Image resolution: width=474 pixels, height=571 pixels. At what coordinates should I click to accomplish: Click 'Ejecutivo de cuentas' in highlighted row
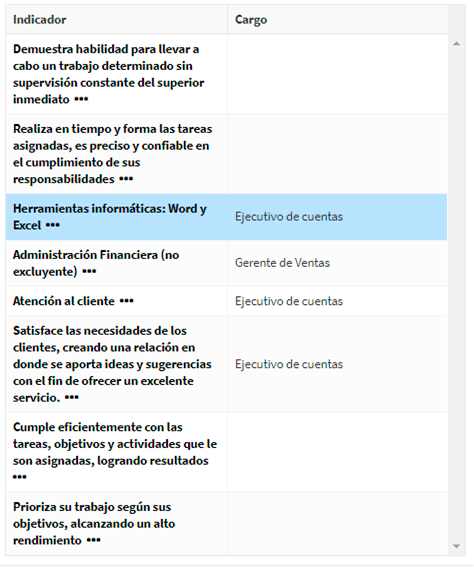(289, 217)
